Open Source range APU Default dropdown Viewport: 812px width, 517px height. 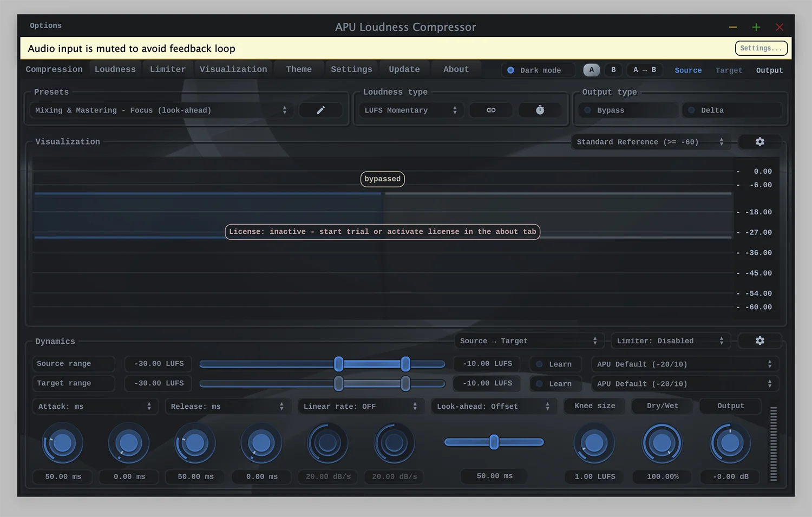click(x=685, y=364)
